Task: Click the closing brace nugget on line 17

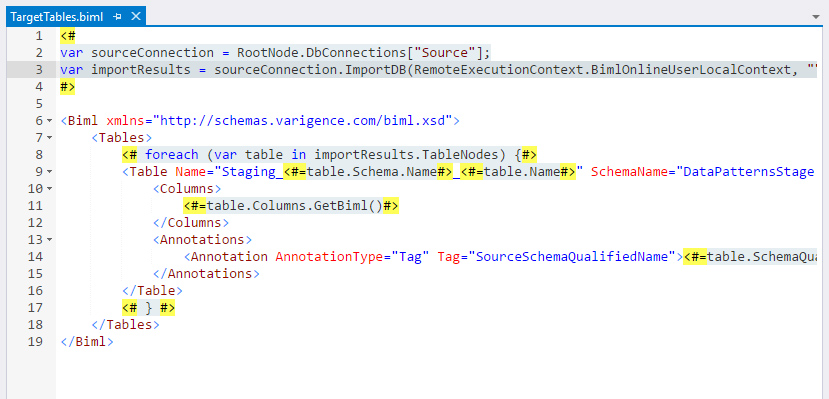Action: click(x=149, y=308)
